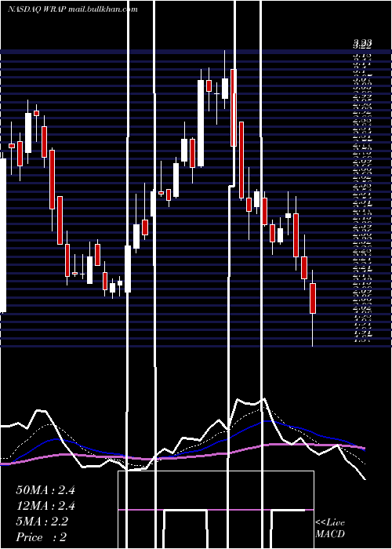Image resolution: width=392 pixels, height=549 pixels.
Task: Click the '5MA : 2.2' reading
Action: (42, 522)
